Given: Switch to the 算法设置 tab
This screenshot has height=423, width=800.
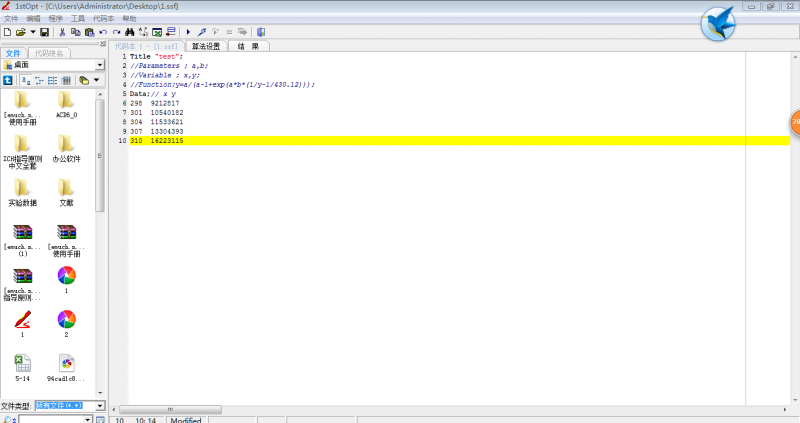Looking at the screenshot, I should 206,46.
